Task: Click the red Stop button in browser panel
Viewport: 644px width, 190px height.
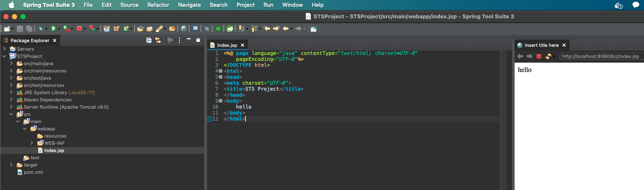Action: click(539, 56)
